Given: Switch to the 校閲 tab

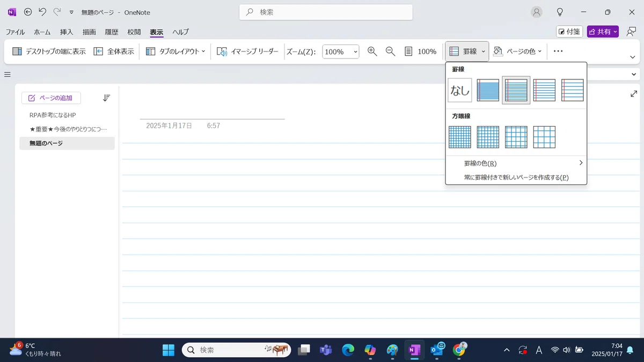Looking at the screenshot, I should 134,32.
